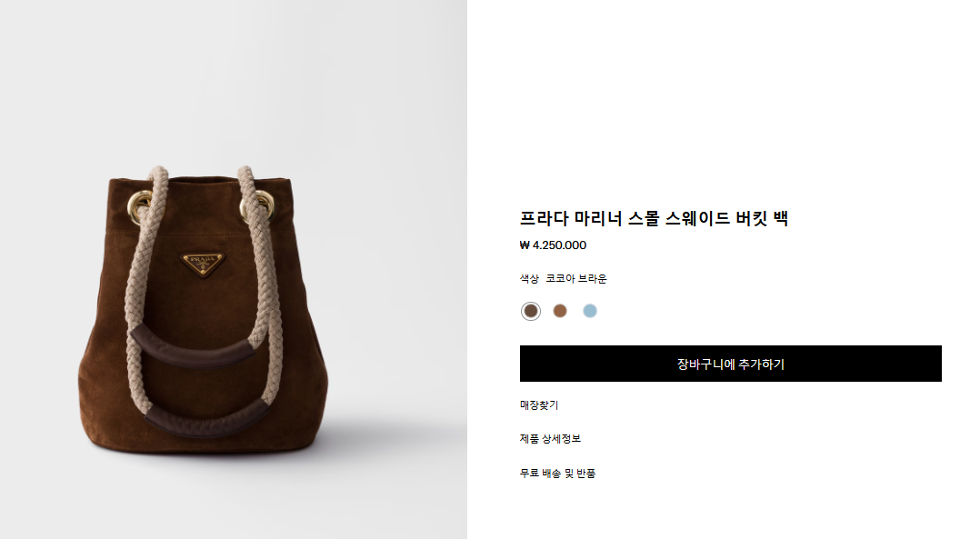
Task: Click the upper dark leather handle grip
Action: [194, 348]
